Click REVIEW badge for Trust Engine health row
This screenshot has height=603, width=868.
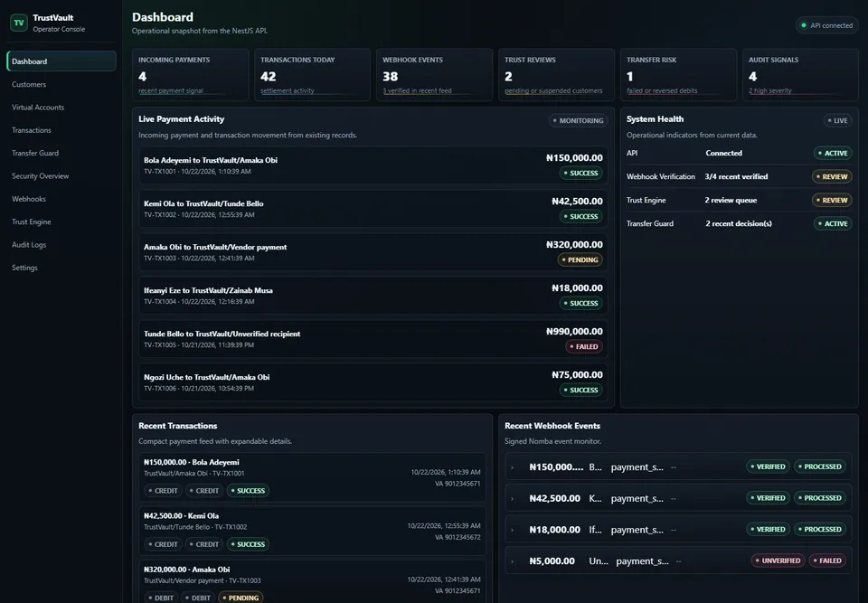click(832, 200)
